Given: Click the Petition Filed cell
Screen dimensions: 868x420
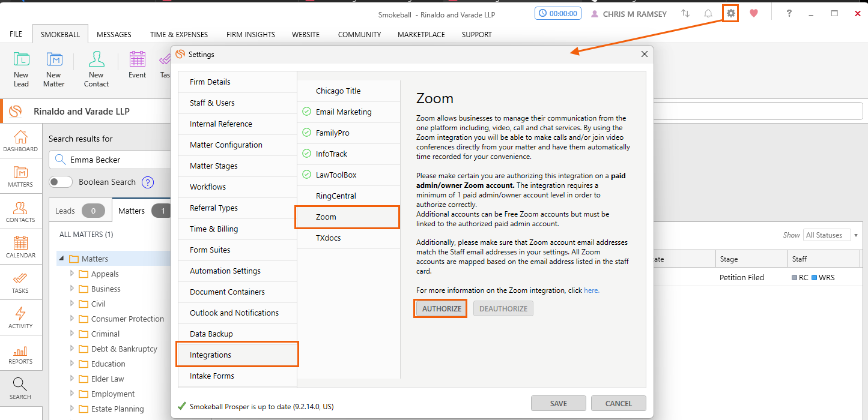Looking at the screenshot, I should click(x=742, y=278).
